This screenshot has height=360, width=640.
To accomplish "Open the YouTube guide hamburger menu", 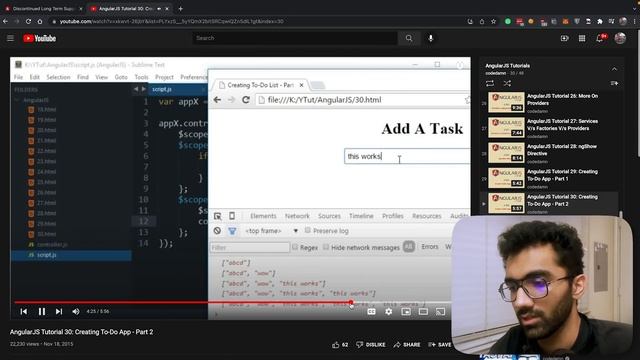I will [10, 38].
